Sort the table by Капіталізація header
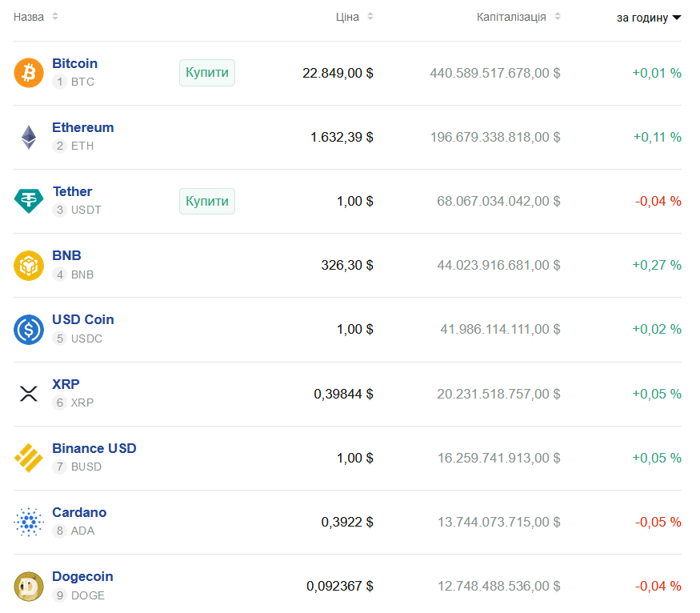 pos(511,17)
